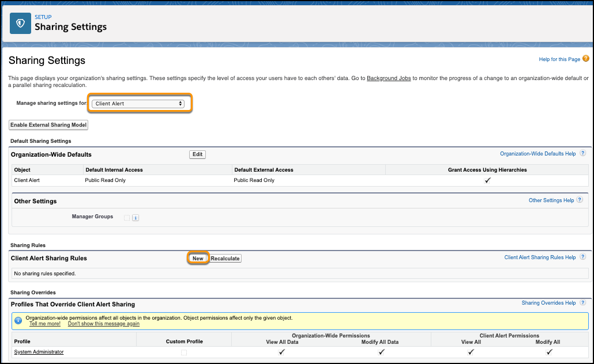This screenshot has height=364, width=594.
Task: Click the Grant Access Using Hierarchies checkmark
Action: coord(487,180)
